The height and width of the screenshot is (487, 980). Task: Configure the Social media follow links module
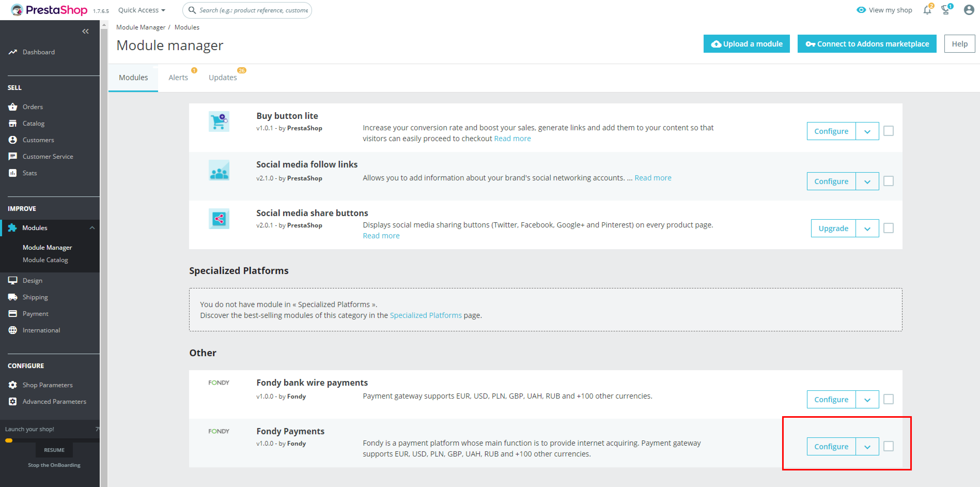point(831,181)
